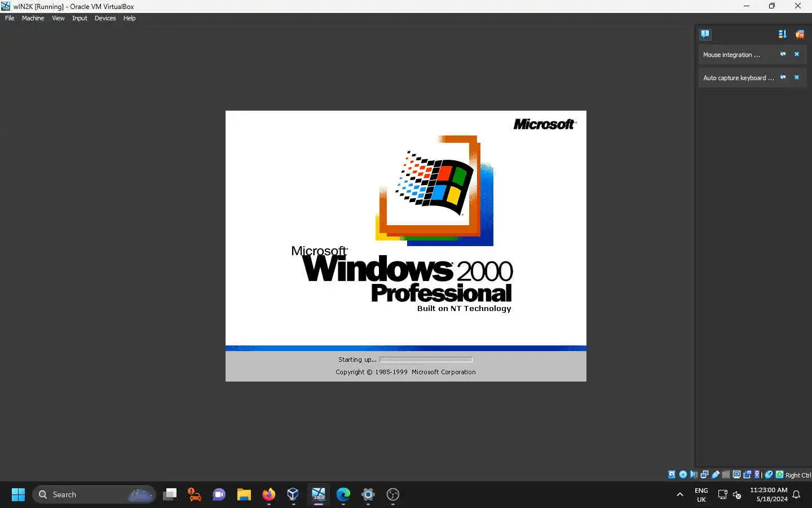Viewport: 812px width, 508px height.
Task: Click the dismiss all notifications icon
Action: [800, 34]
